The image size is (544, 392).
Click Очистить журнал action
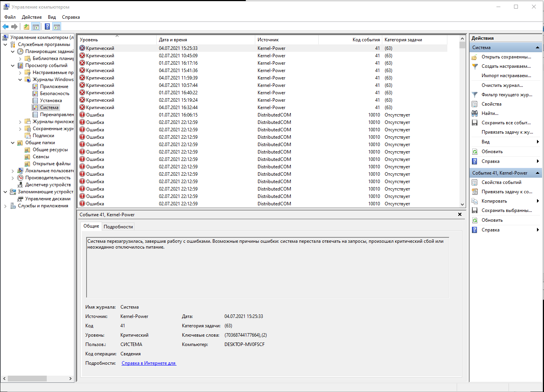pyautogui.click(x=502, y=85)
